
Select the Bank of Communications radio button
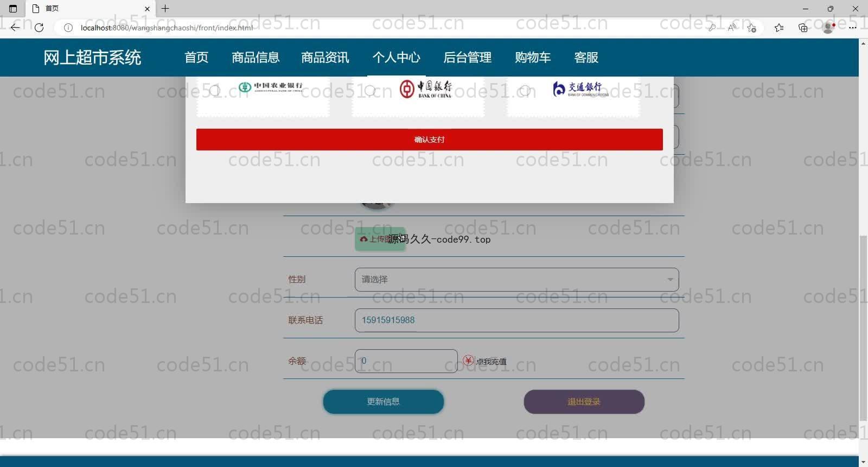(x=525, y=91)
